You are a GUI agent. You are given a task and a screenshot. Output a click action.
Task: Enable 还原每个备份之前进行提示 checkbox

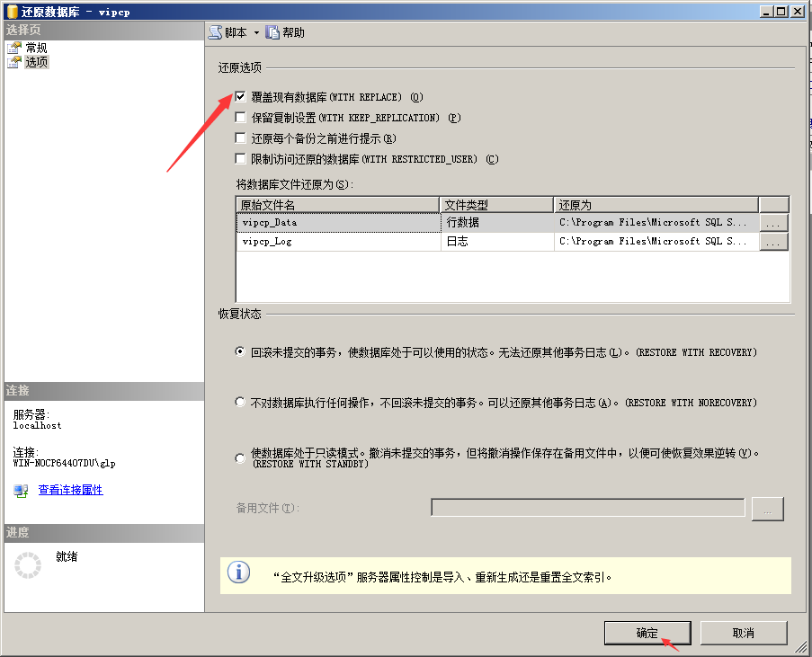tap(240, 138)
